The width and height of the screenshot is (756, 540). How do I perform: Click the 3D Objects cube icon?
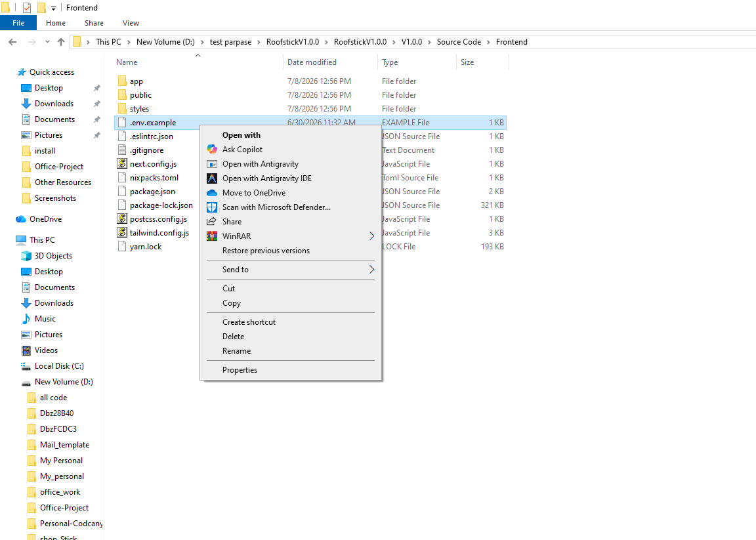[26, 256]
